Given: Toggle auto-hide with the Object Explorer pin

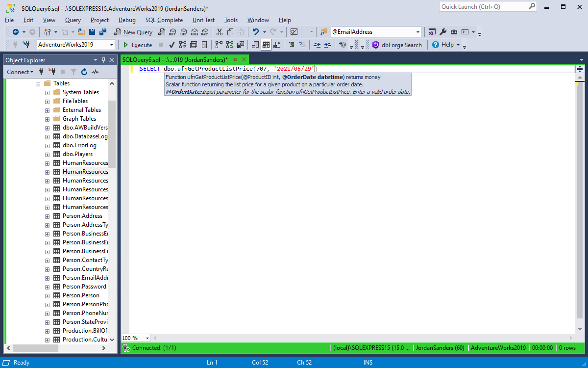Looking at the screenshot, I should click(103, 60).
